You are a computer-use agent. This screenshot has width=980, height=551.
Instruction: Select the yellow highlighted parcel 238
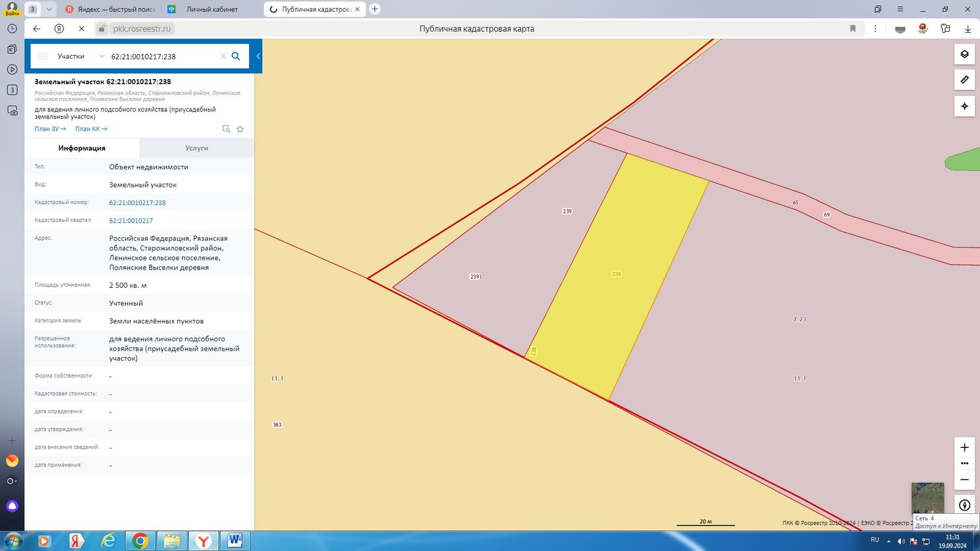click(617, 274)
